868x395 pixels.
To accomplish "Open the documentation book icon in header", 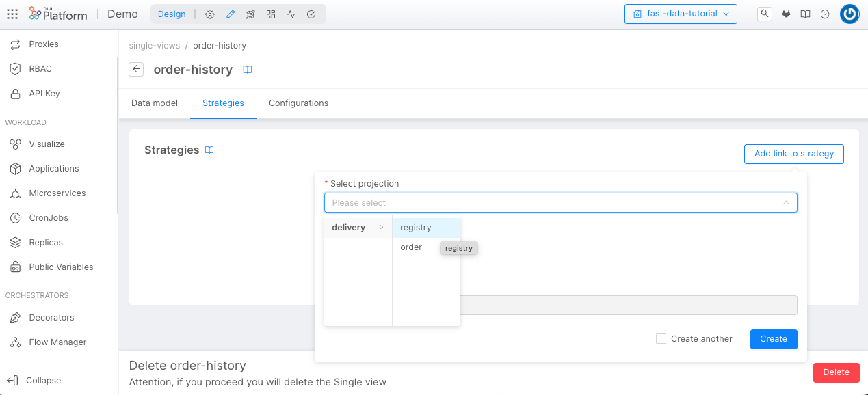I will coord(805,14).
